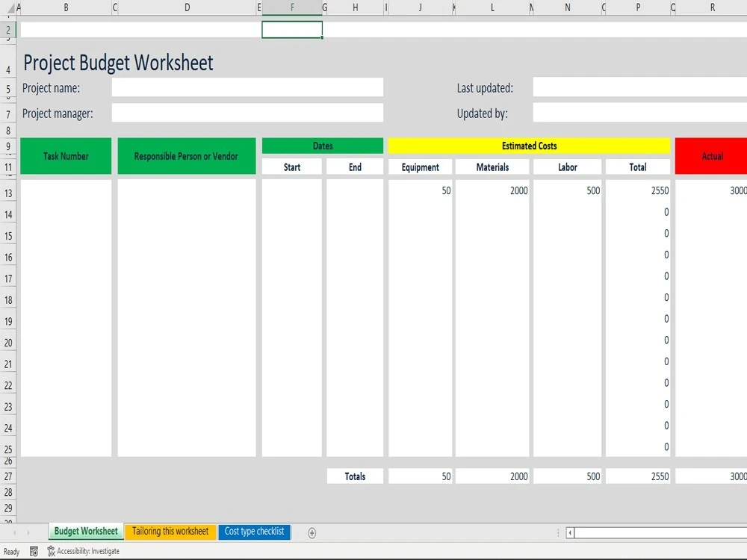Click horizontal scrollbar left arrow
Viewport: 747px width, 560px height.
[x=570, y=533]
